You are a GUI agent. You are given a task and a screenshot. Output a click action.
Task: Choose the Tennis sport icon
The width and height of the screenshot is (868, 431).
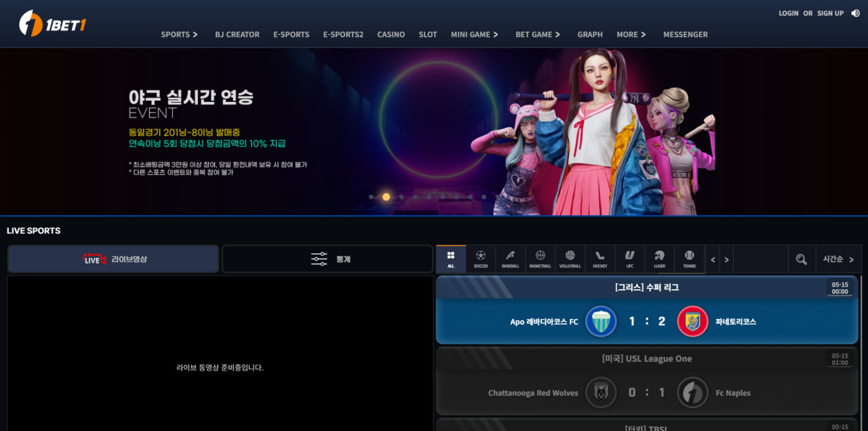pos(690,259)
